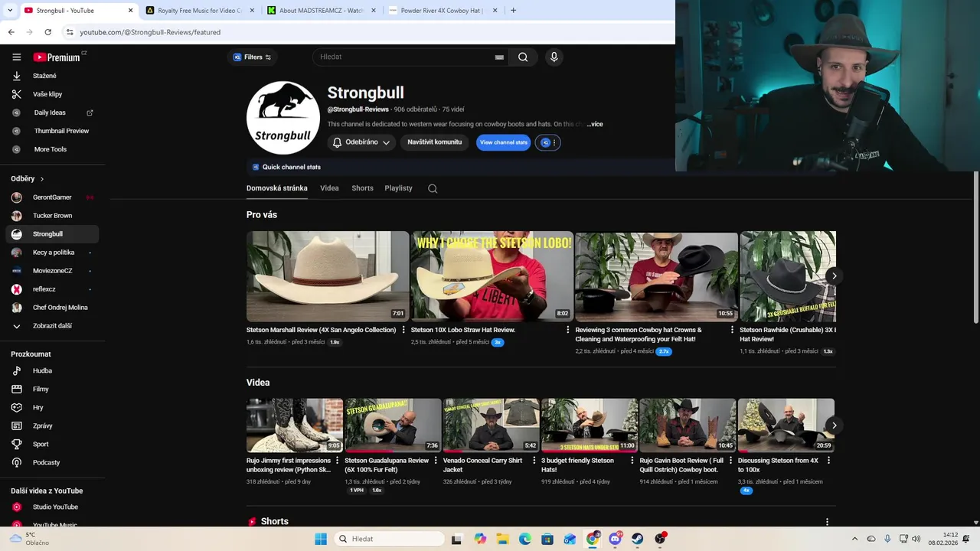The image size is (980, 551).
Task: Open new browser tab with plus
Action: (513, 11)
